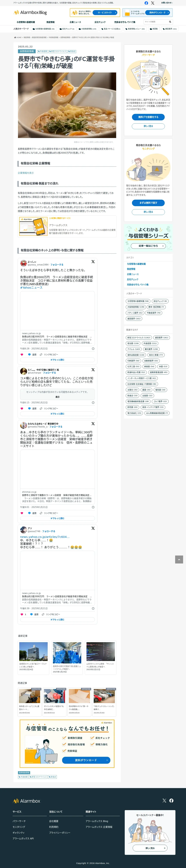Click the search magnifier icon

[x=170, y=22]
